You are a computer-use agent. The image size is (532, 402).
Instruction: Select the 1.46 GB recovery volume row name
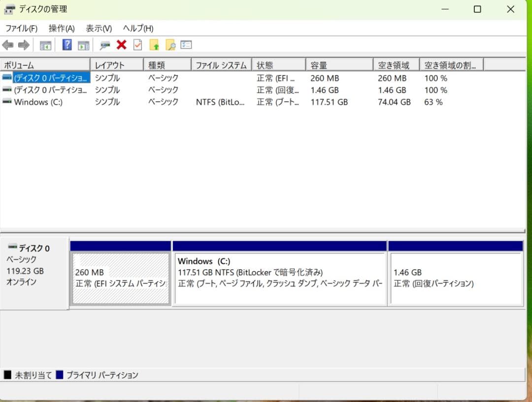pos(50,90)
